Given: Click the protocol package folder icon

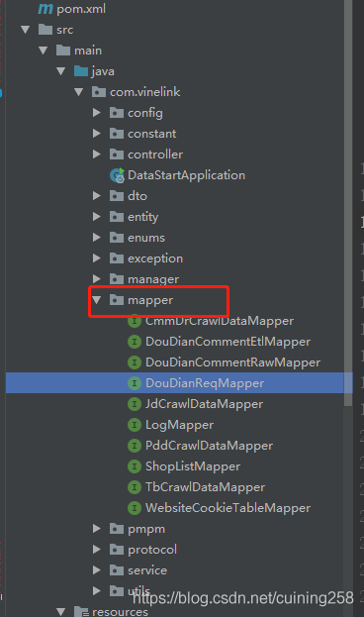Looking at the screenshot, I should click(117, 550).
